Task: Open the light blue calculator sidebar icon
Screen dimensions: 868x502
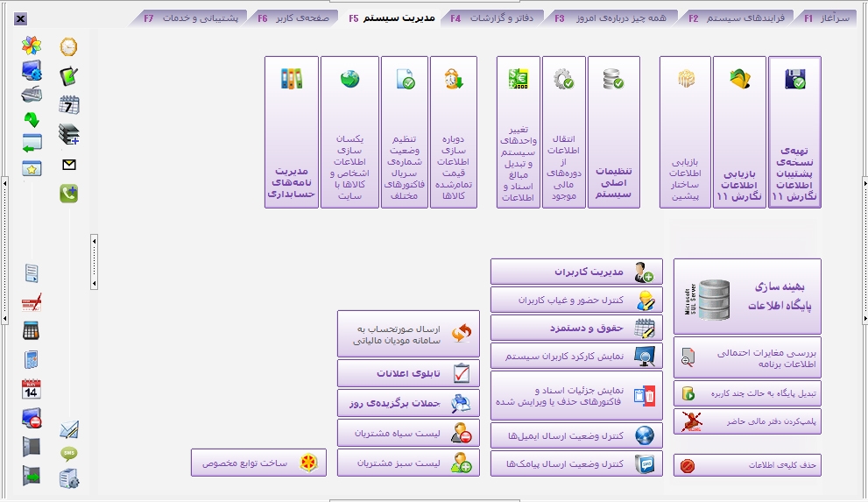Action: click(x=32, y=360)
